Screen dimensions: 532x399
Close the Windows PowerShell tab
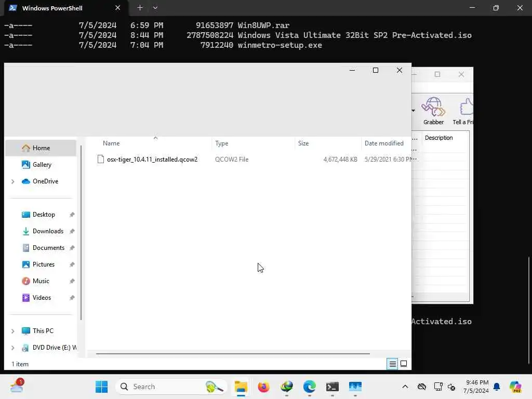click(x=118, y=7)
